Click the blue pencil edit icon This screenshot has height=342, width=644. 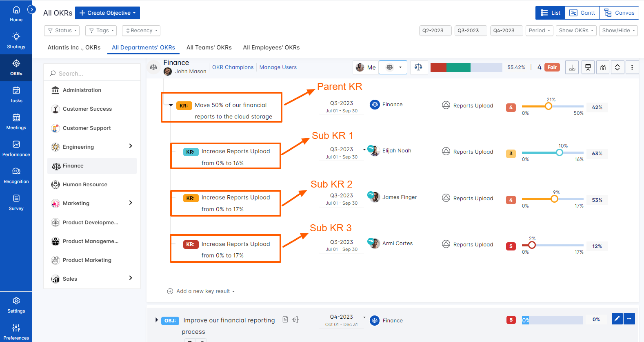click(617, 319)
